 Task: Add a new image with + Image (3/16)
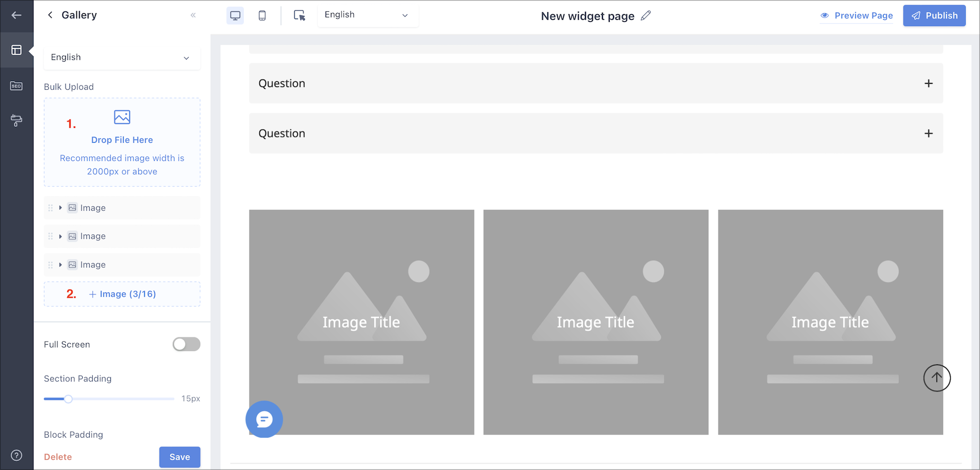[122, 294]
